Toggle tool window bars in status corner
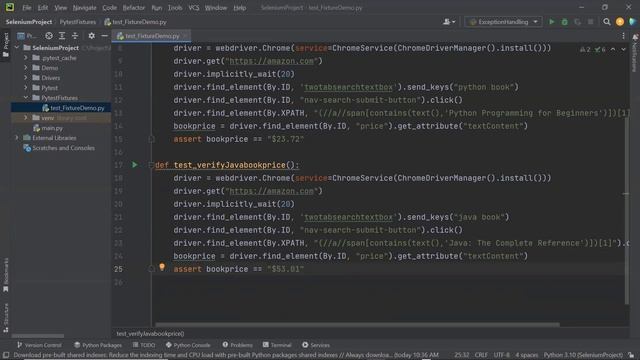 pyautogui.click(x=6, y=355)
